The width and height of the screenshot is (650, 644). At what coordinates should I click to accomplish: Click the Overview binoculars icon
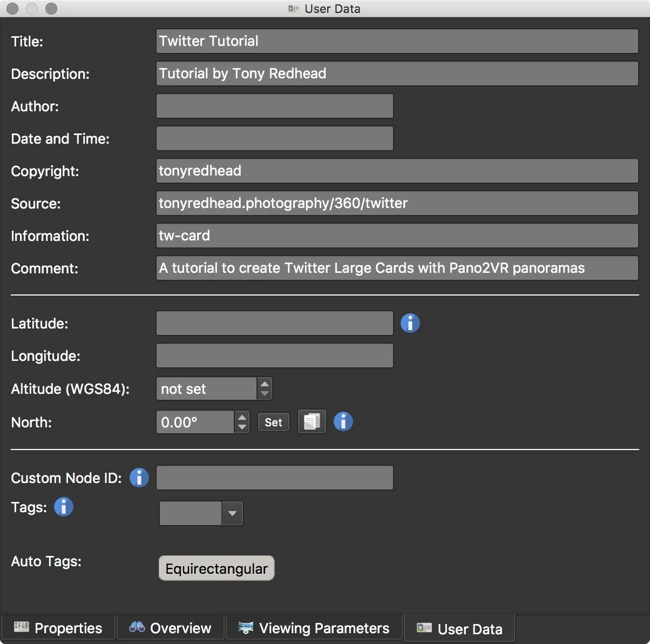click(x=137, y=627)
